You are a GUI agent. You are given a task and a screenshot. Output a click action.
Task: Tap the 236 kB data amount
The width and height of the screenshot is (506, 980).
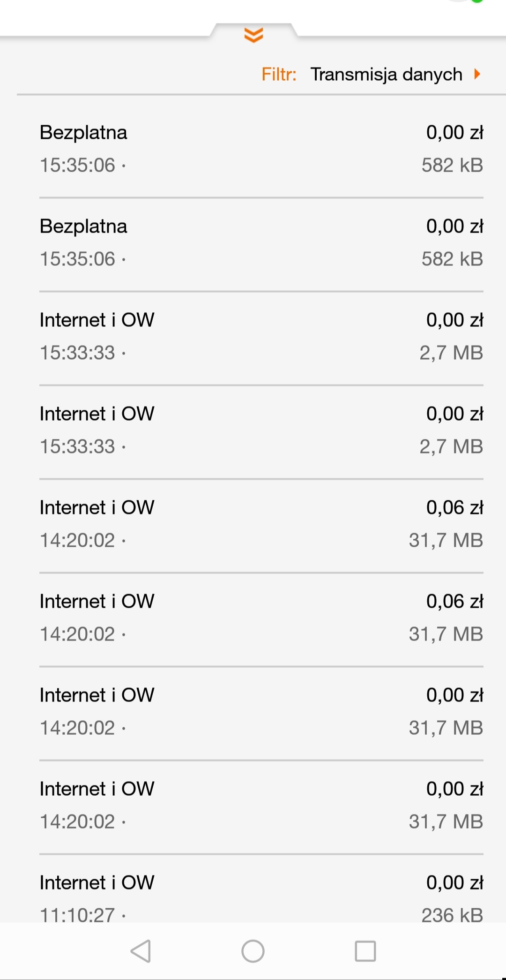pyautogui.click(x=452, y=915)
